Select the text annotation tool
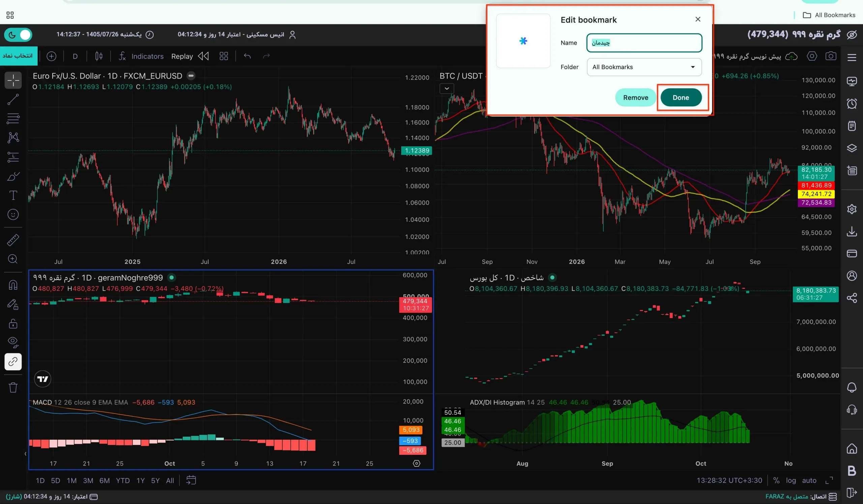The width and height of the screenshot is (863, 504). 13,195
